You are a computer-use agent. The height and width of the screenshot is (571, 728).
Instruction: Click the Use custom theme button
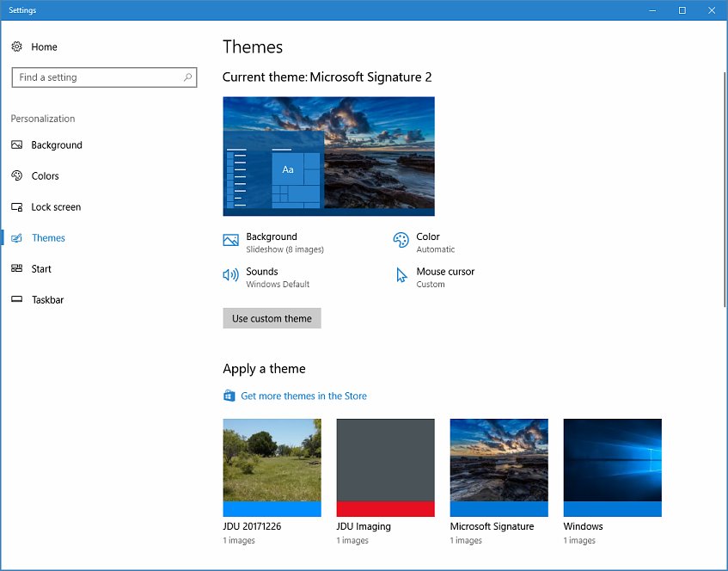coord(272,318)
